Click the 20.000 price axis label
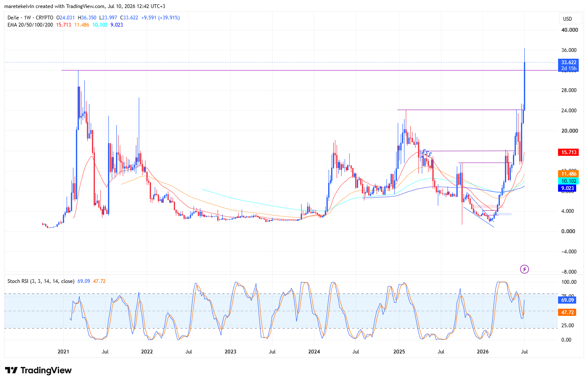Image resolution: width=588 pixels, height=383 pixels. coord(569,131)
